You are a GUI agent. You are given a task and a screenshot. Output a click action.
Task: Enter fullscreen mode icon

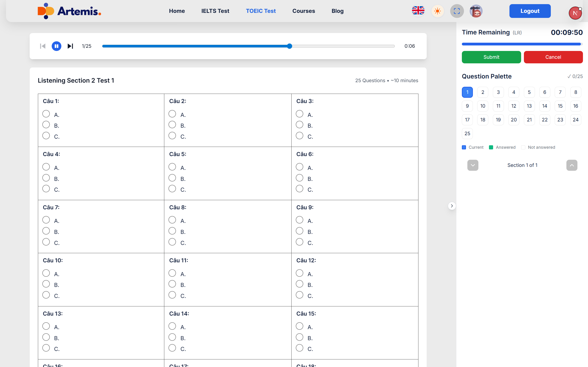[x=457, y=11]
